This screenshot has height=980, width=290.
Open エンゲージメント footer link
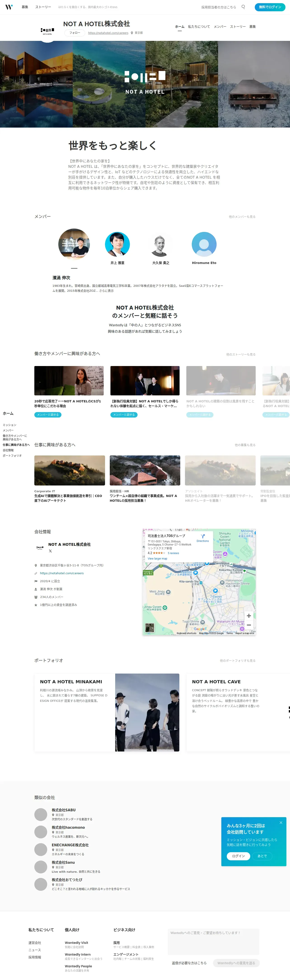126,954
